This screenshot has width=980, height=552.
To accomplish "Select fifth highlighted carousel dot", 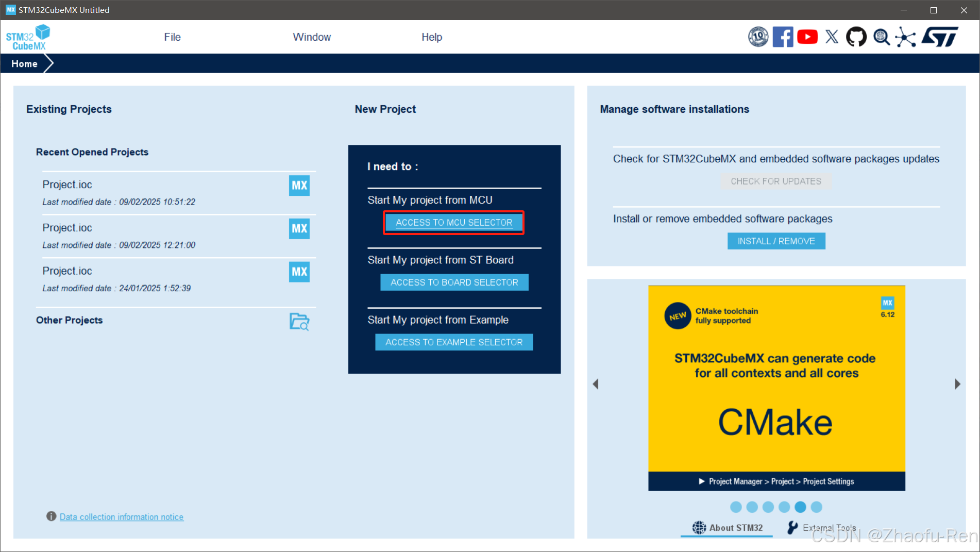I will (800, 507).
